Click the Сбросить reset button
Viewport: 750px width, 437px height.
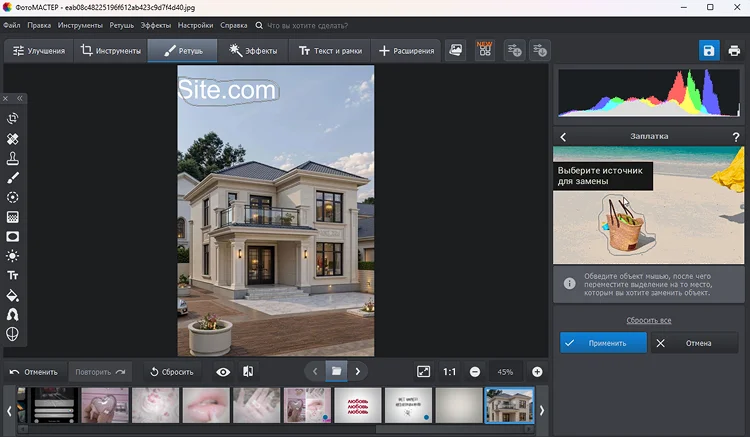(172, 372)
